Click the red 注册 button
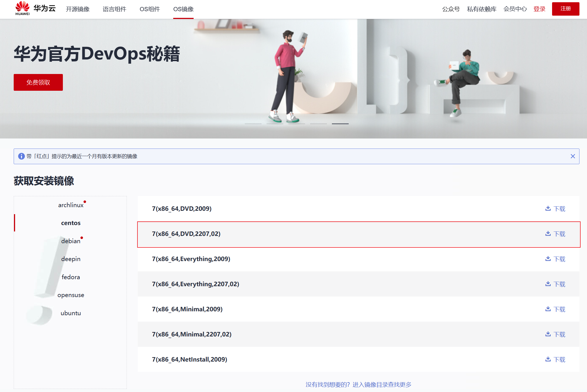Screen dimensions: 587x392 [x=565, y=9]
